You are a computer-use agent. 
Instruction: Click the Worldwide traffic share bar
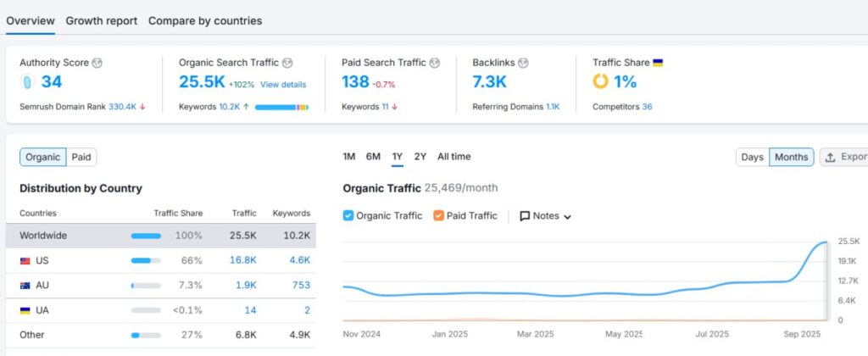click(x=146, y=236)
